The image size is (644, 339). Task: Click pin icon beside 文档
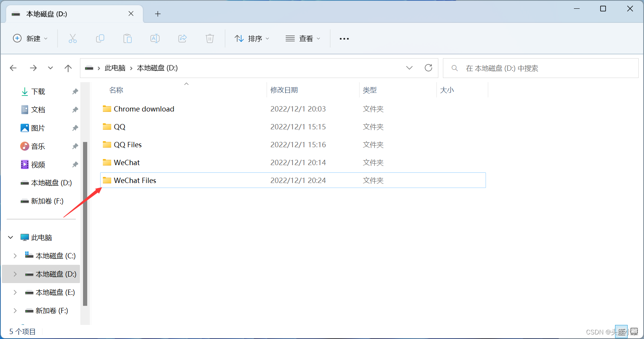pos(75,110)
